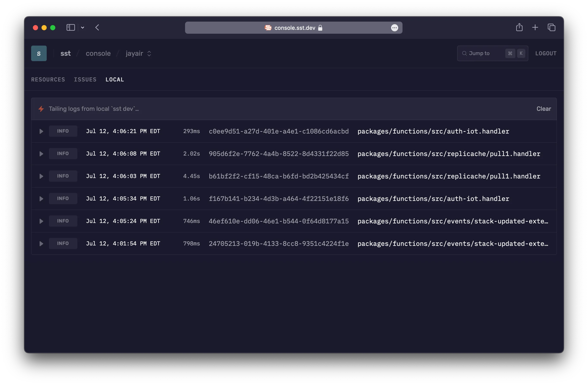Click the ellipsis icon in address bar
Image resolution: width=588 pixels, height=385 pixels.
click(x=394, y=28)
